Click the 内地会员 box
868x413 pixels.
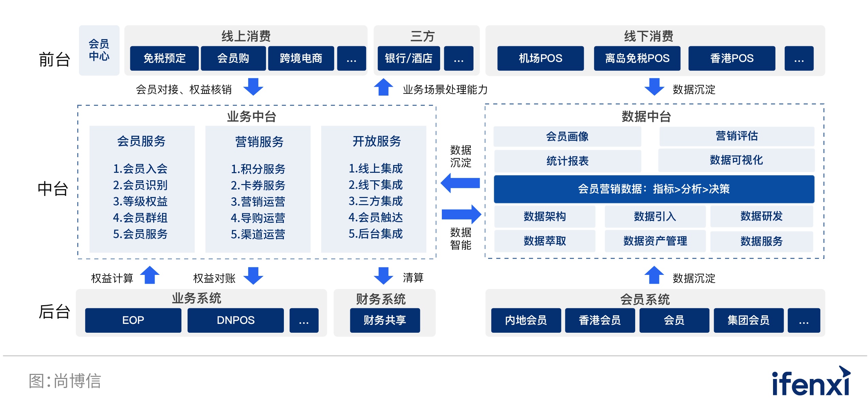[x=526, y=320]
